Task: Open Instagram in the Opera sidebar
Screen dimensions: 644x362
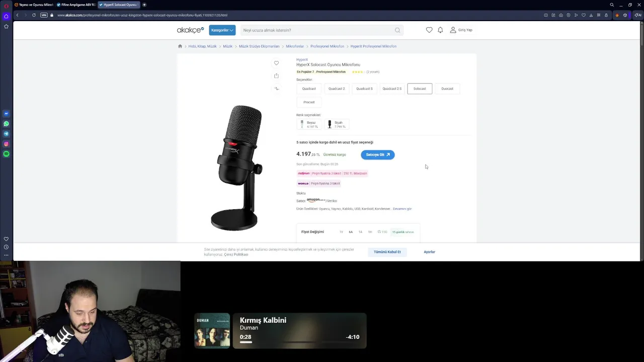Action: pyautogui.click(x=6, y=144)
